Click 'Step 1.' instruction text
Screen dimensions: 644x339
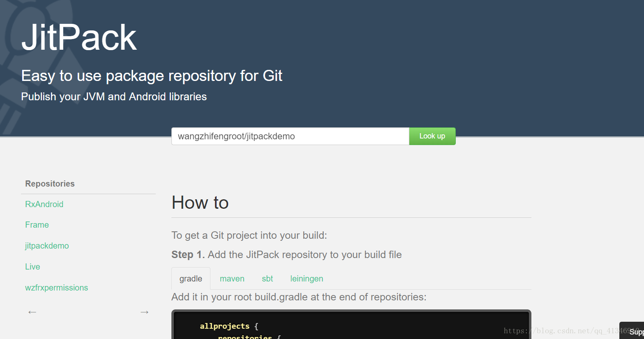click(188, 255)
